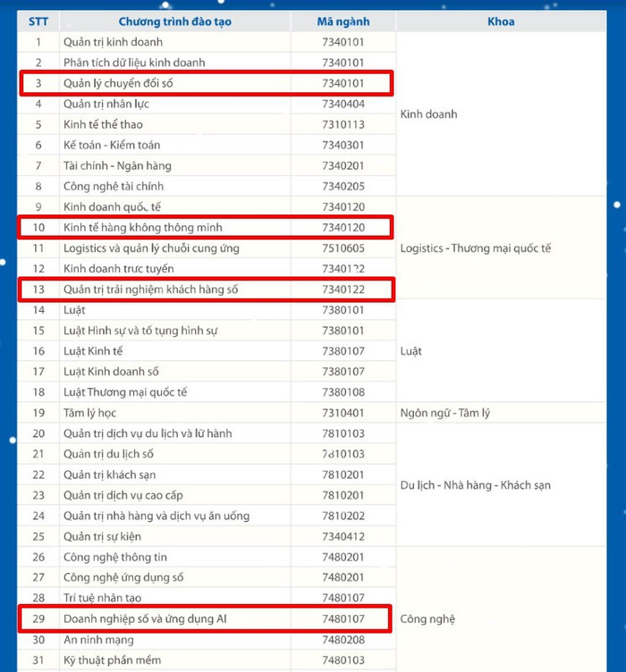Click "Logistics và quản lý chuỗi cung ứng"
The image size is (626, 672).
pyautogui.click(x=151, y=248)
